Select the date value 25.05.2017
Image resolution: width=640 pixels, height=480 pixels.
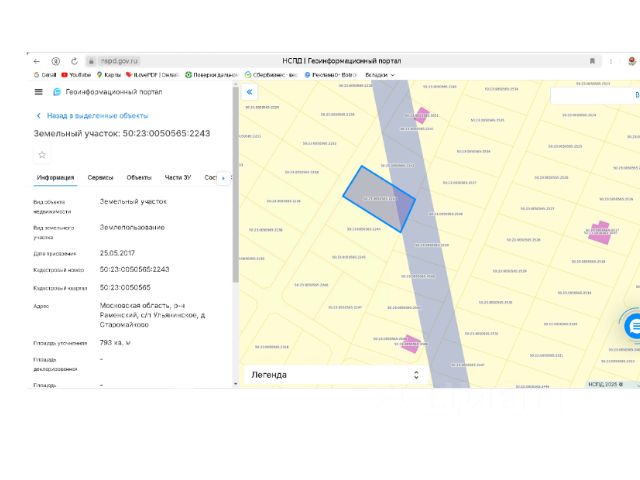click(117, 253)
